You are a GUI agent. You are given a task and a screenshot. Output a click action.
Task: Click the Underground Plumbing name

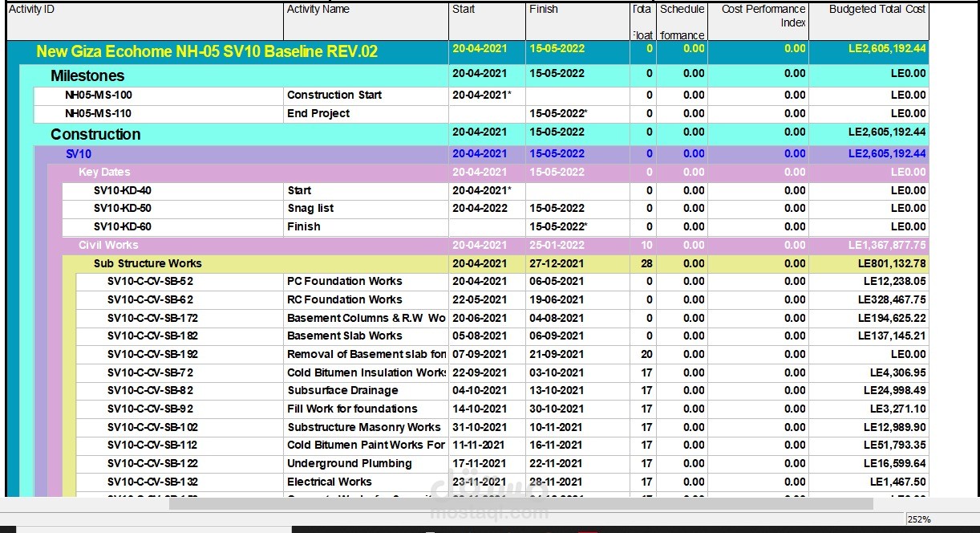350,463
